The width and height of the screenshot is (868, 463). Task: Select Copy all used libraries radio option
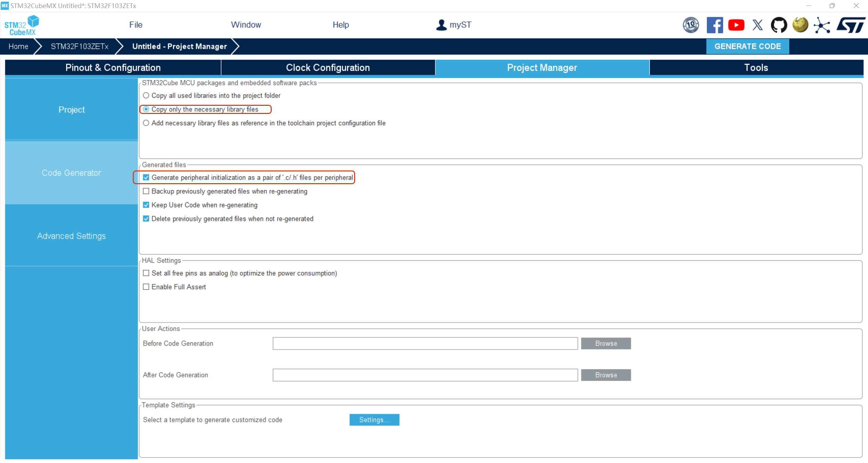tap(146, 96)
